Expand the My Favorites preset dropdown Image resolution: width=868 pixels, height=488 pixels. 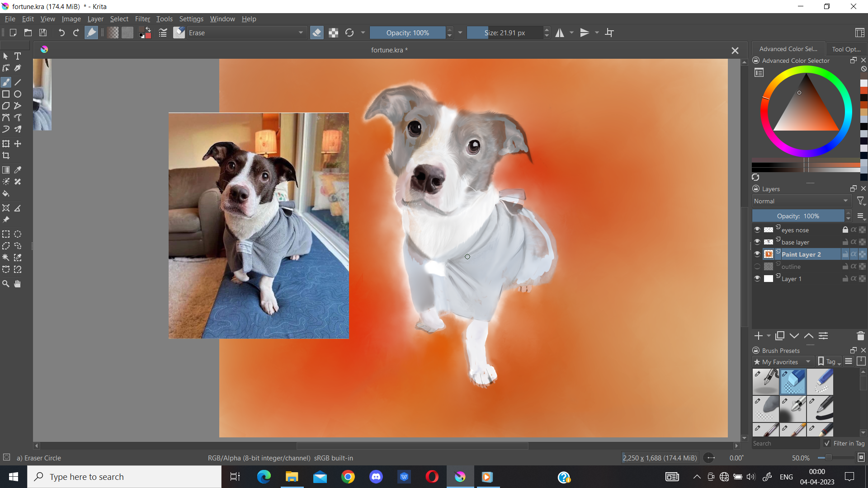[783, 362]
